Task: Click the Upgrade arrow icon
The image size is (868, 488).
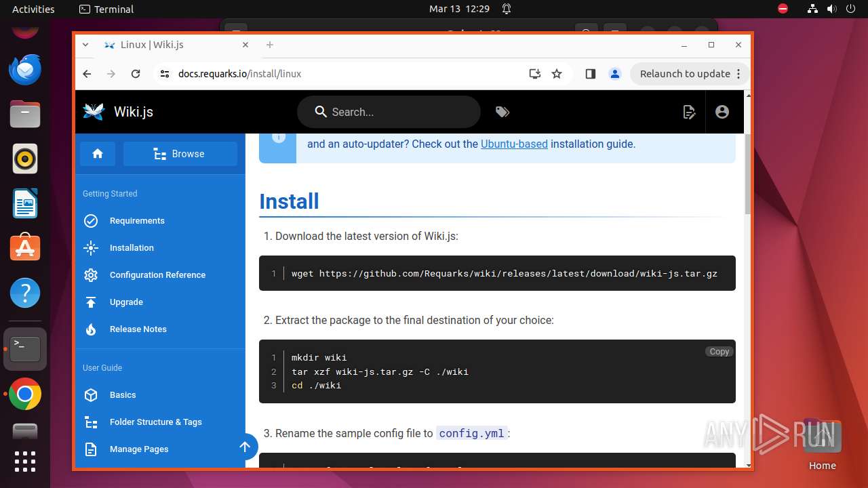Action: pos(91,302)
